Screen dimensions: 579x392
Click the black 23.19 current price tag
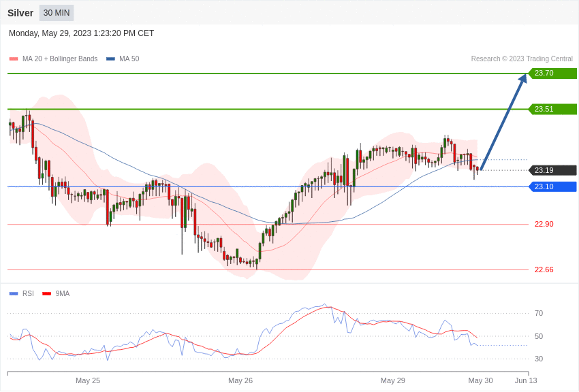coord(553,170)
